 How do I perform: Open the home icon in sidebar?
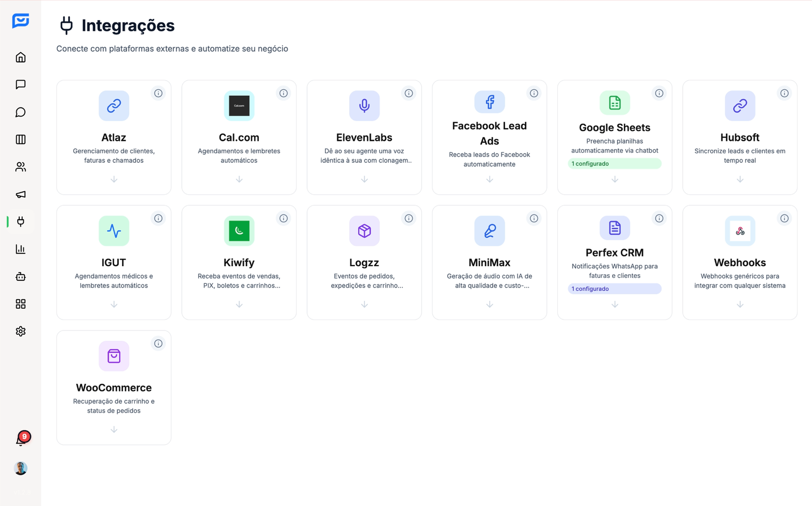[x=20, y=57]
